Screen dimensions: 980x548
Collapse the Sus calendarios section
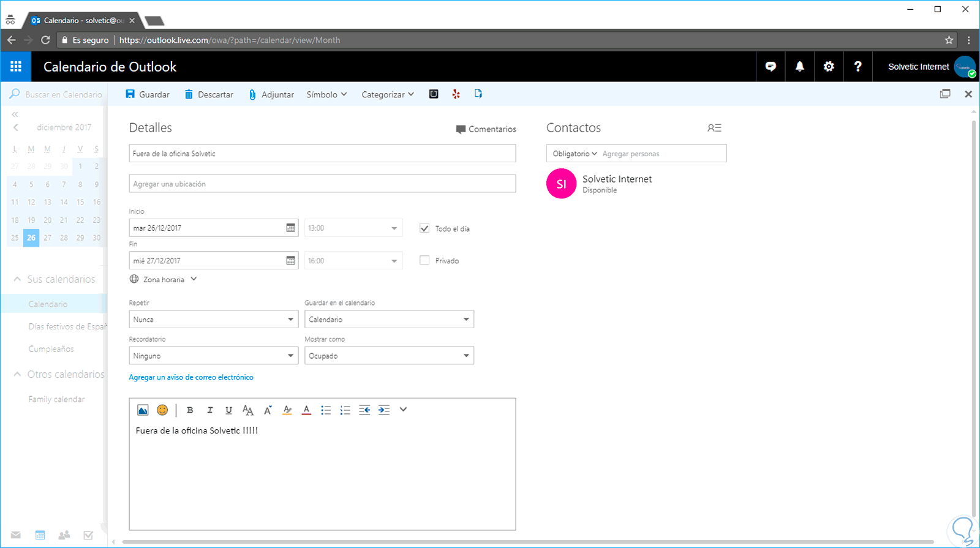coord(17,279)
